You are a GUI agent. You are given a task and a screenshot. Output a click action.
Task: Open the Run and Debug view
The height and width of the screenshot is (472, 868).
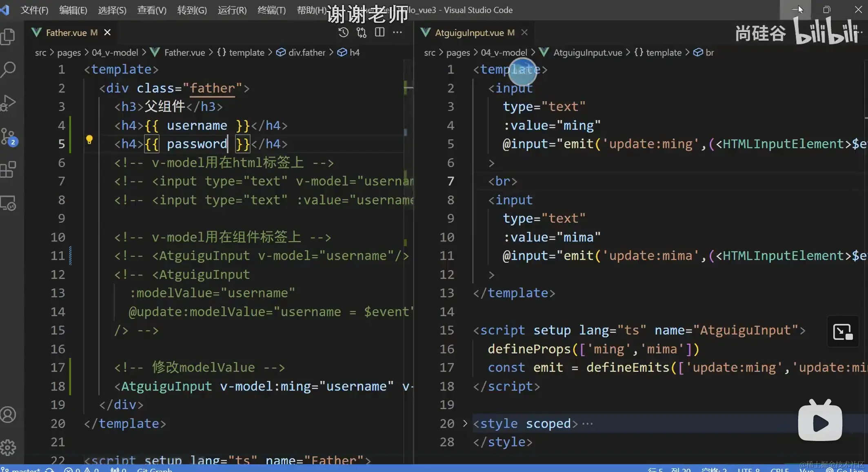pyautogui.click(x=8, y=103)
